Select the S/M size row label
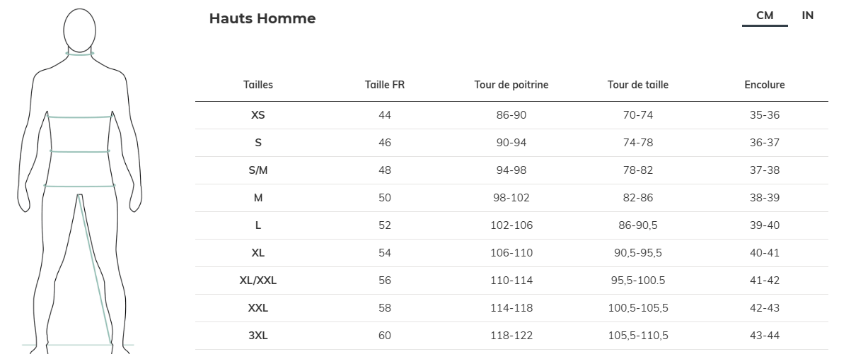 [258, 170]
